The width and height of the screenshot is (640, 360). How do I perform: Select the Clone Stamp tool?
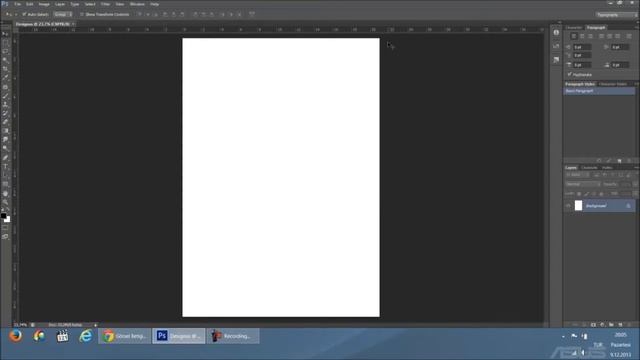pos(5,104)
